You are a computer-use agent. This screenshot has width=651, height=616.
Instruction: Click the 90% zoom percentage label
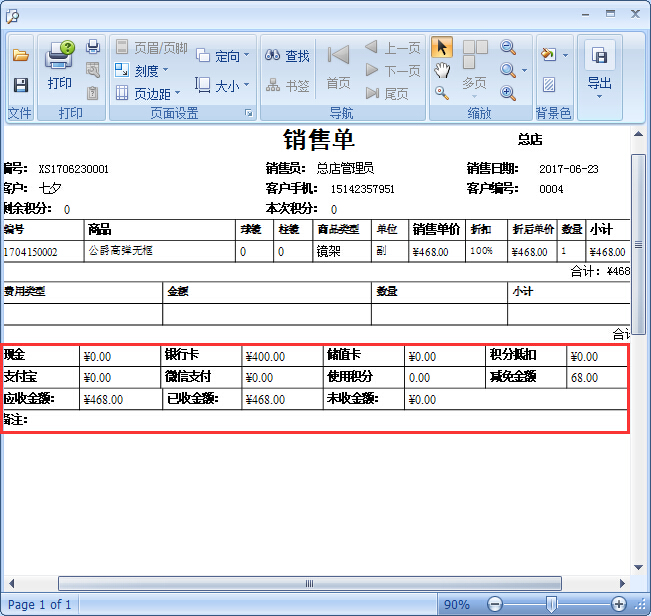pyautogui.click(x=457, y=604)
